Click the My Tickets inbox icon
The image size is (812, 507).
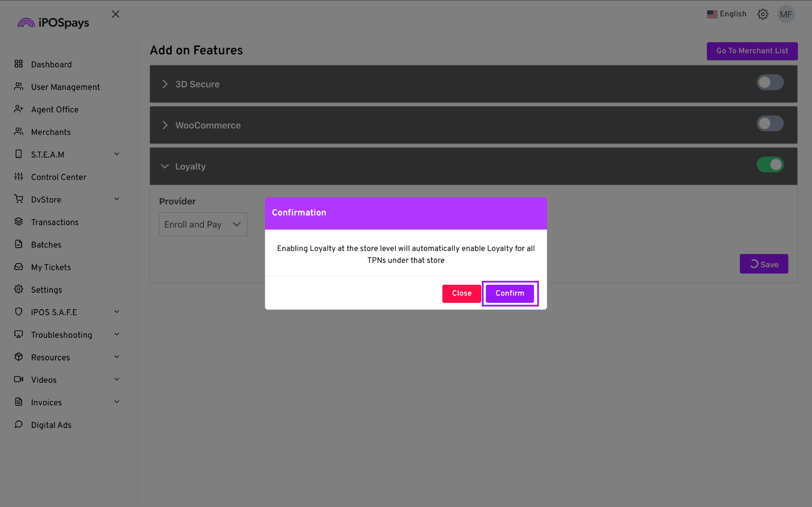[18, 267]
